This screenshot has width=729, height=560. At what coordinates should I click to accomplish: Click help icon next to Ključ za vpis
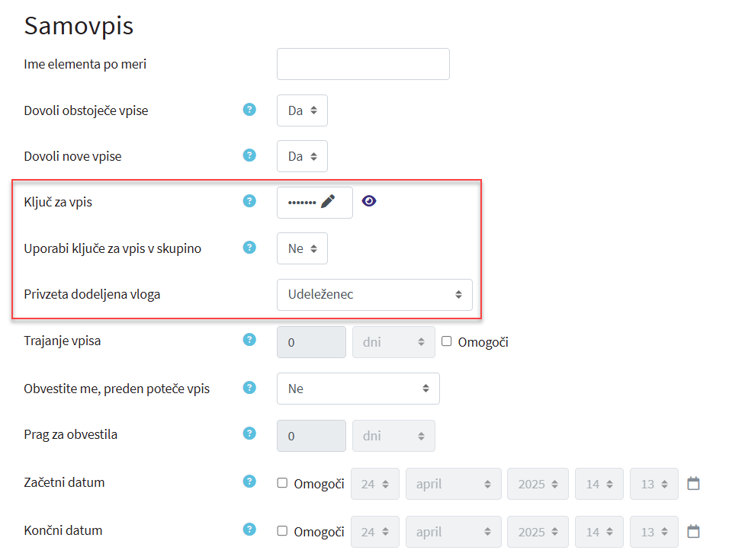[x=249, y=201]
